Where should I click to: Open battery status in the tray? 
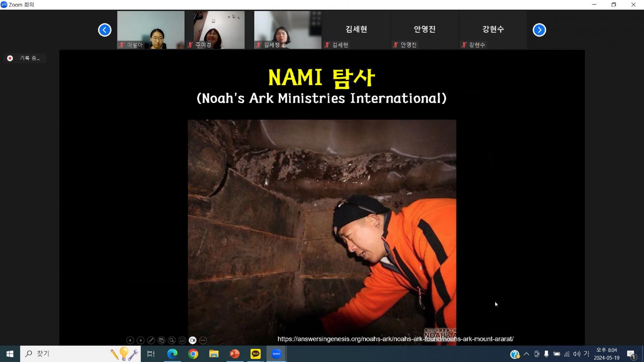point(557,354)
